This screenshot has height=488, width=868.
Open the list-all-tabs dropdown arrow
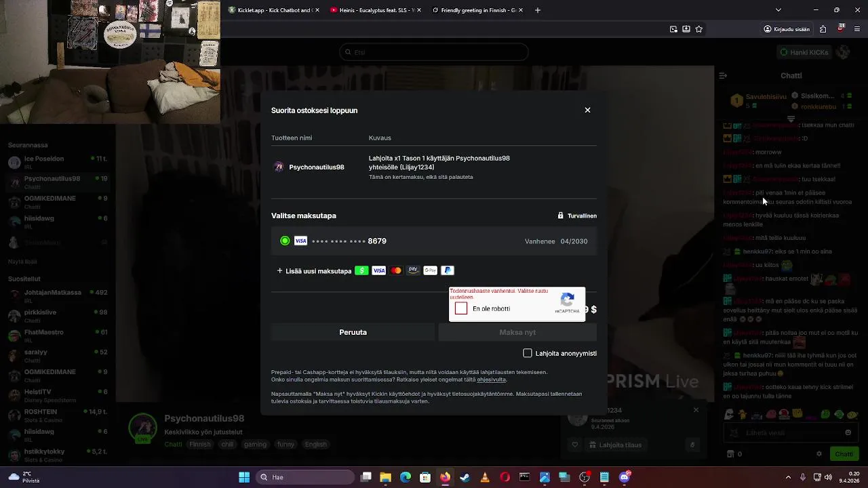[778, 10]
